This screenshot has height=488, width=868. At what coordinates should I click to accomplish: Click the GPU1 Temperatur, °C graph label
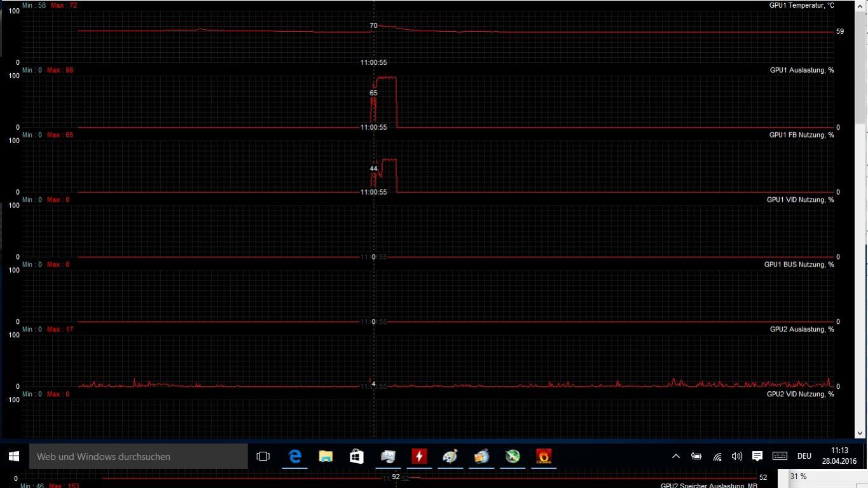[x=801, y=5]
